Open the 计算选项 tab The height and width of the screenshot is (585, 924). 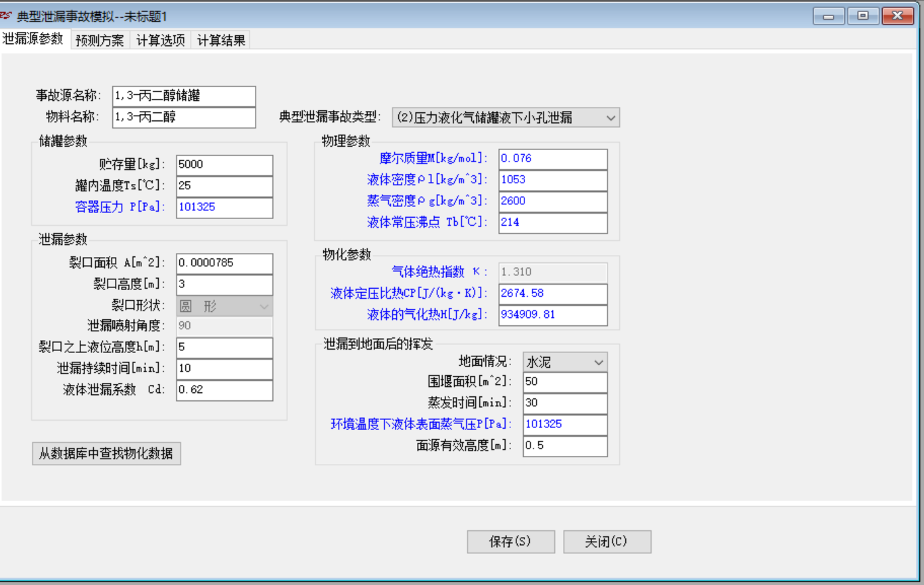point(160,40)
